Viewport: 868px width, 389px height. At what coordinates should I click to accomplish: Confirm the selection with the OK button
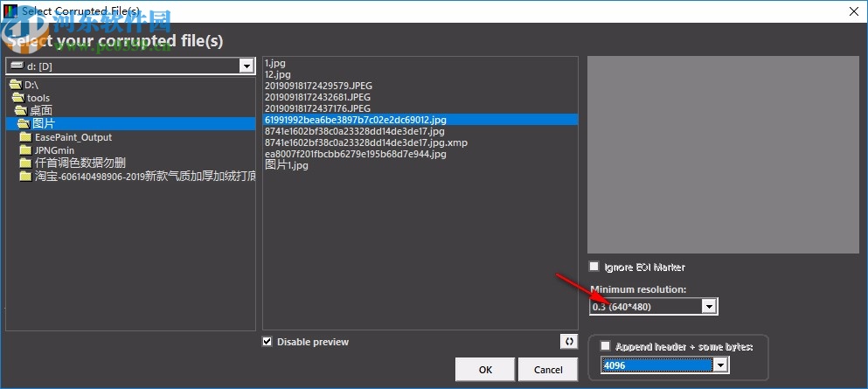point(485,370)
